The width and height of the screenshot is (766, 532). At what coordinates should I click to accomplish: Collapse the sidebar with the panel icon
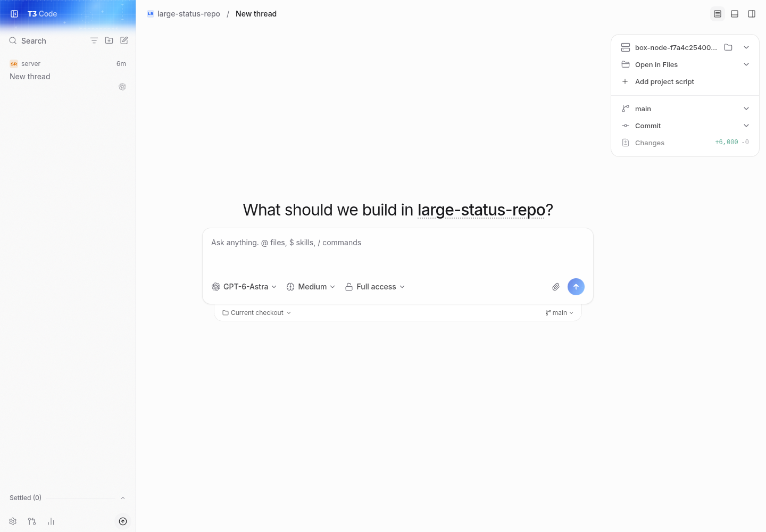tap(14, 14)
